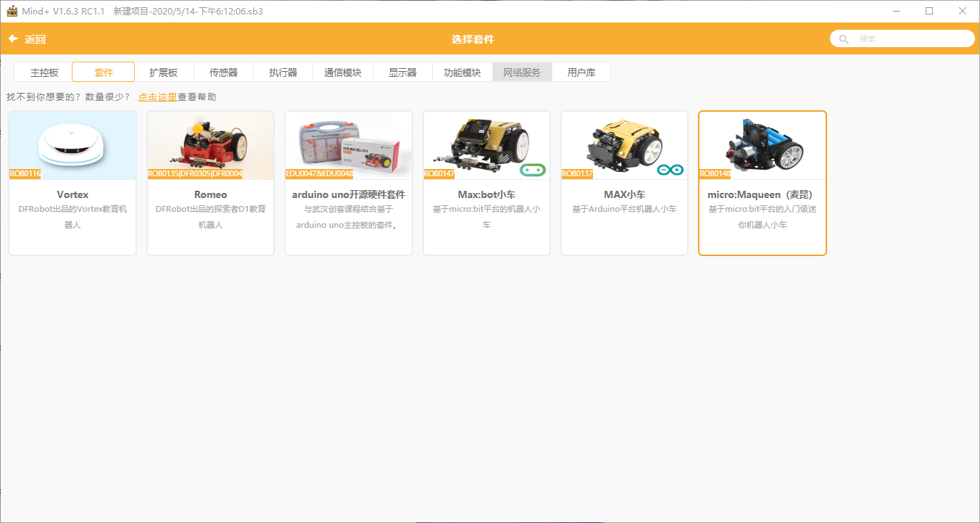Select the Vortex robot thumbnail
Image resolution: width=980 pixels, height=523 pixels.
72,145
